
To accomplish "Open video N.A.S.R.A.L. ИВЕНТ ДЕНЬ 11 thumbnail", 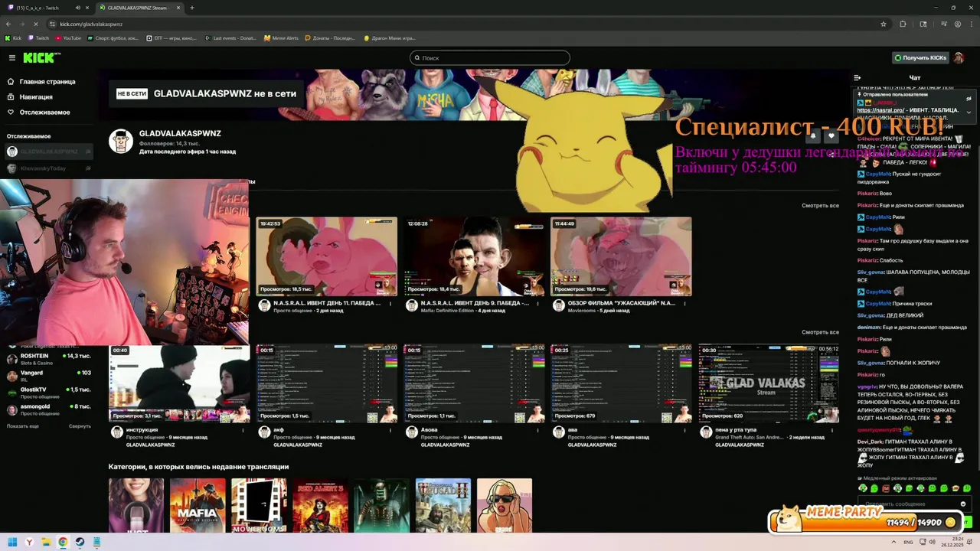I will coord(327,256).
